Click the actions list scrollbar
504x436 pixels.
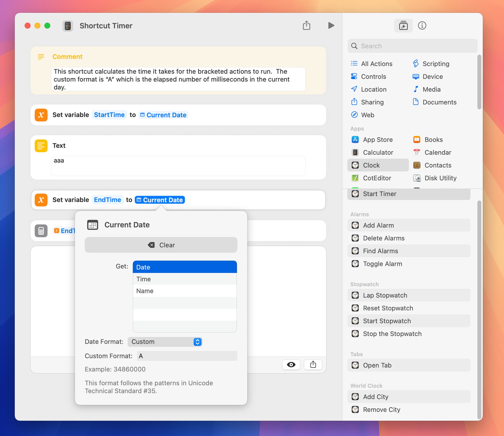point(479,310)
